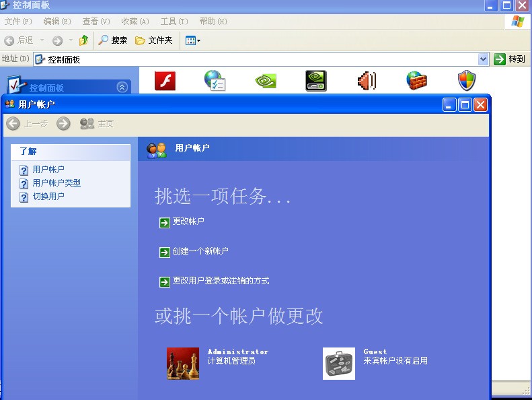Open the 搜索 search toolbar button
The width and height of the screenshot is (532, 400).
[x=112, y=40]
